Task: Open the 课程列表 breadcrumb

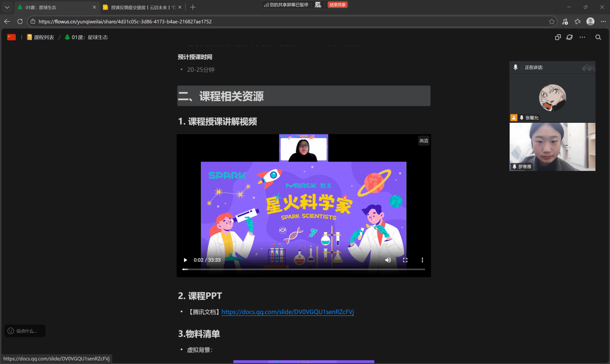Action: (x=41, y=37)
